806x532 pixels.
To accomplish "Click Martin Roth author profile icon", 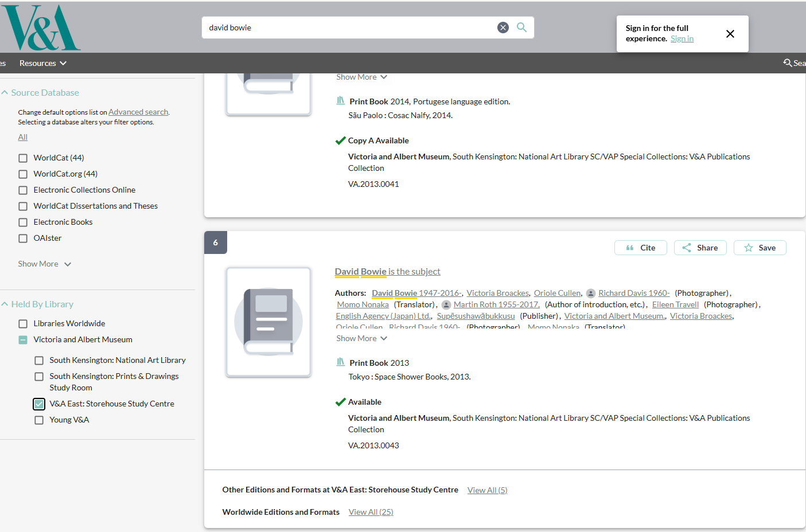I will (446, 305).
